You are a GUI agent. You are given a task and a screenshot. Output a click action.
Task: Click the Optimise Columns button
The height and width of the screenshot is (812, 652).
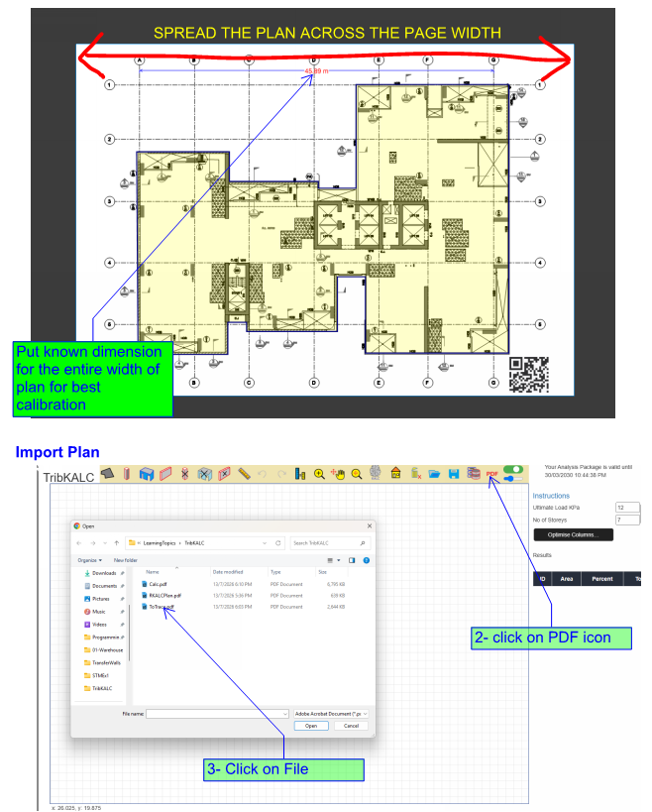click(573, 535)
